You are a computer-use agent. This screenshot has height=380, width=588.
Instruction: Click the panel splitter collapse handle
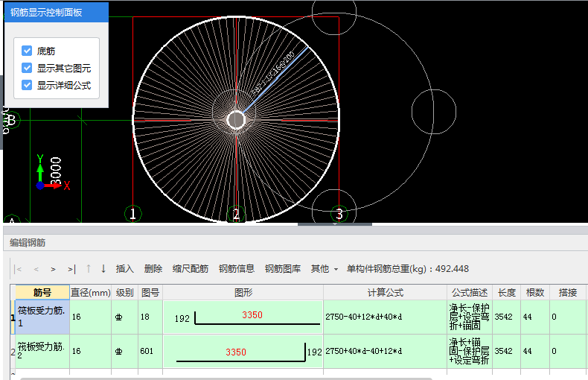[335, 224]
